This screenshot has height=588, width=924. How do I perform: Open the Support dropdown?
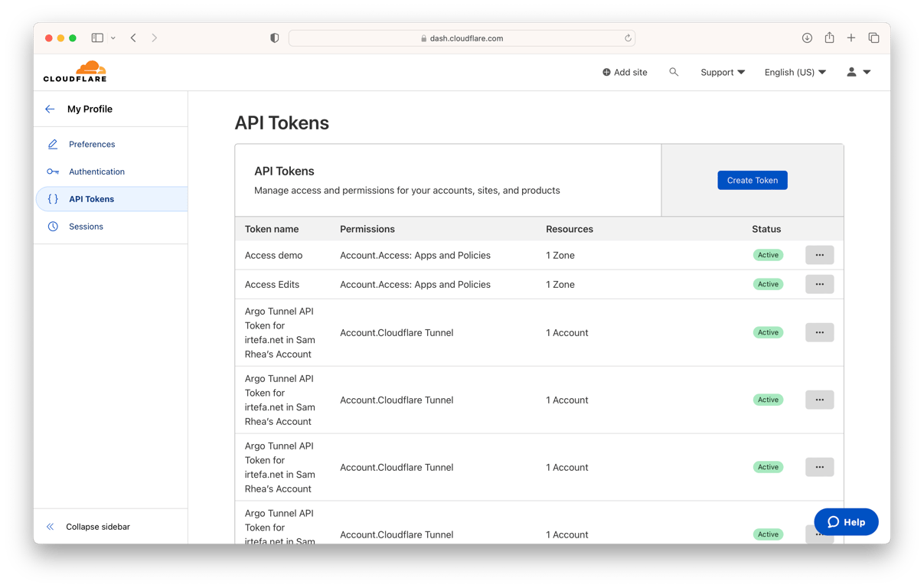point(722,71)
